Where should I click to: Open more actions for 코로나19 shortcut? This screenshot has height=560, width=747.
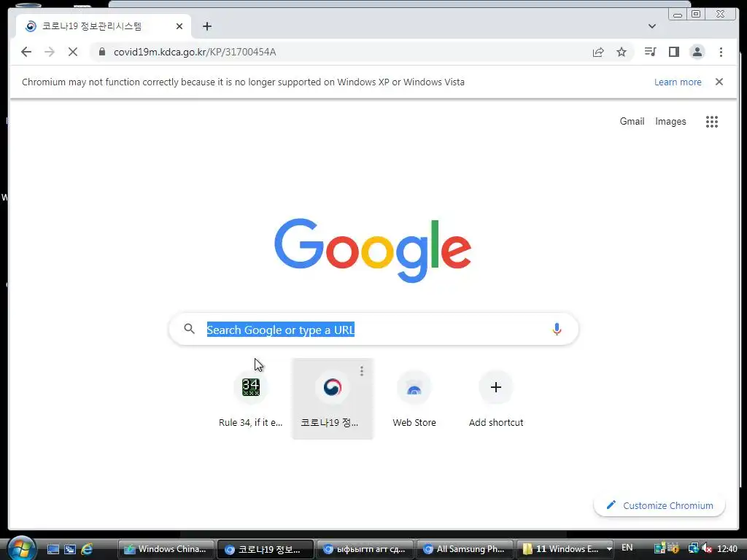tap(362, 371)
